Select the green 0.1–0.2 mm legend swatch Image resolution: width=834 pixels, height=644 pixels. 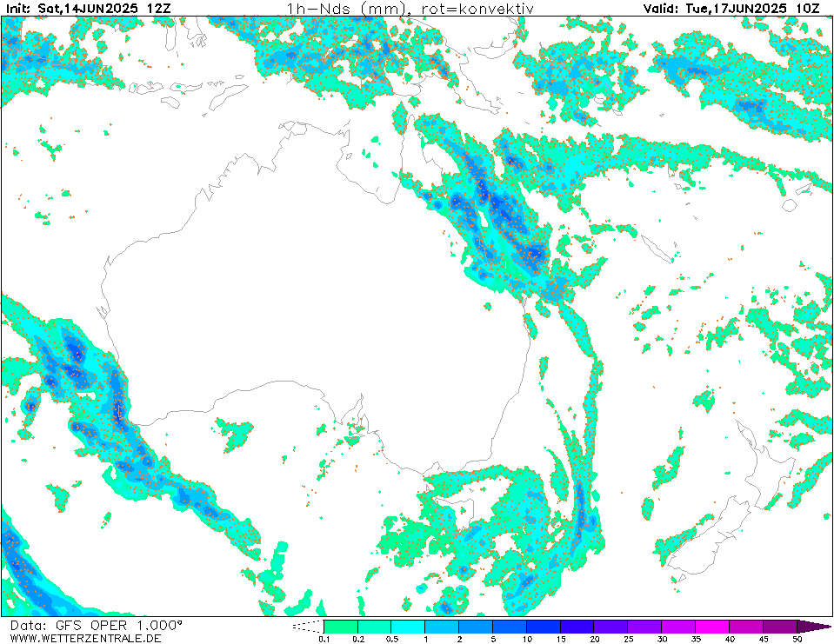[x=340, y=627]
